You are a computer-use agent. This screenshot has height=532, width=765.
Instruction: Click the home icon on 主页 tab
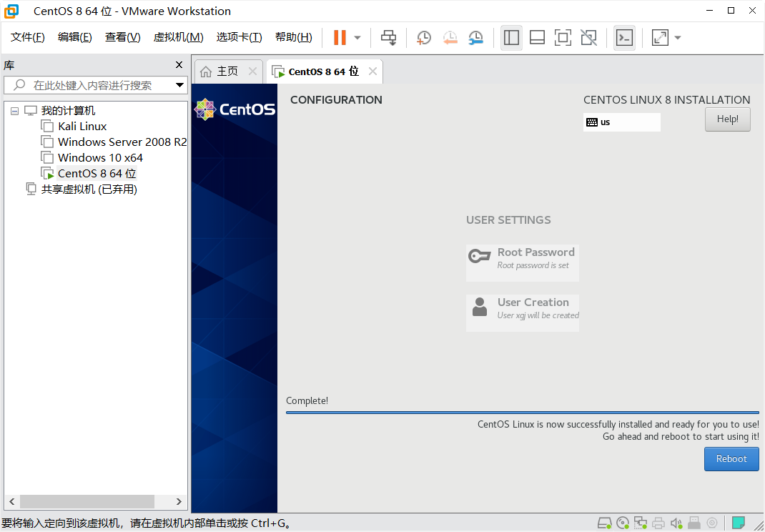pos(206,72)
